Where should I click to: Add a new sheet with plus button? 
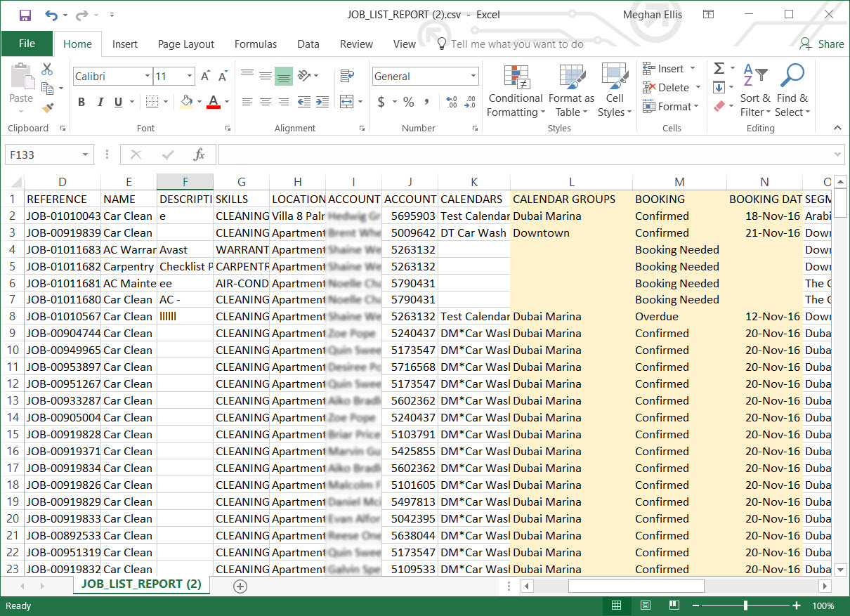click(x=240, y=586)
